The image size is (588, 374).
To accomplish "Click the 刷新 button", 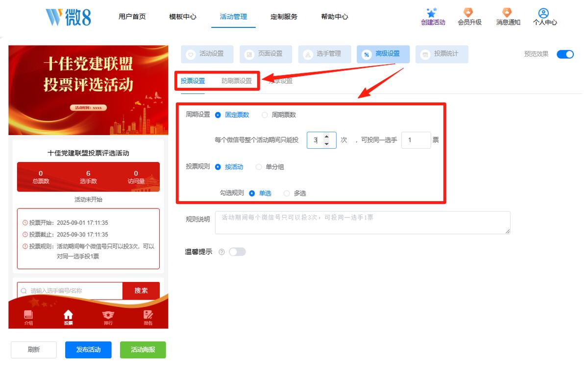I will [x=34, y=350].
